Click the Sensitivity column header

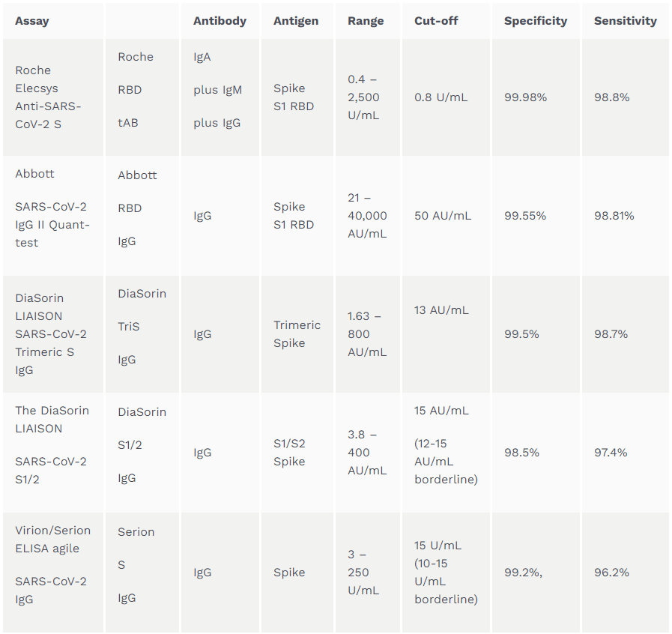pos(626,21)
